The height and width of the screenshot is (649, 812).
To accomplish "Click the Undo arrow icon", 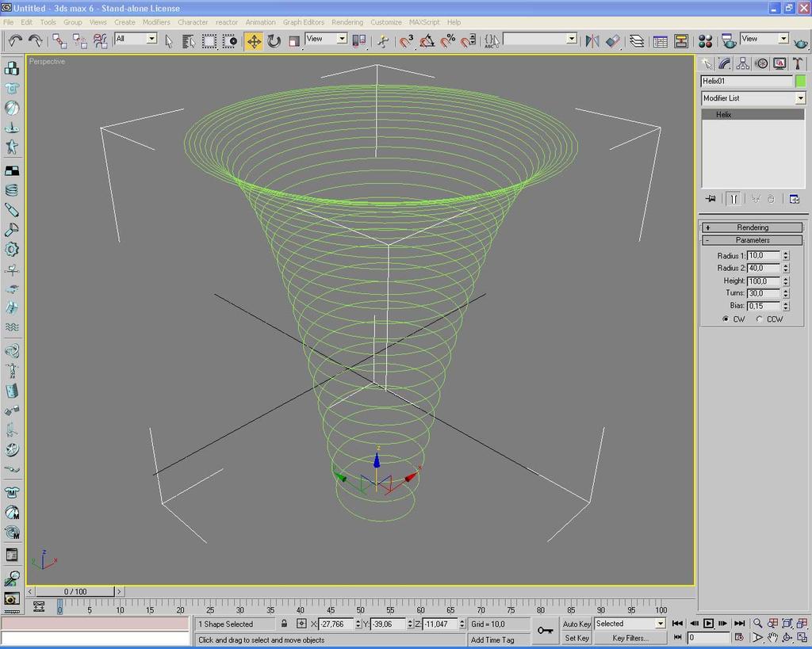I will coord(15,40).
